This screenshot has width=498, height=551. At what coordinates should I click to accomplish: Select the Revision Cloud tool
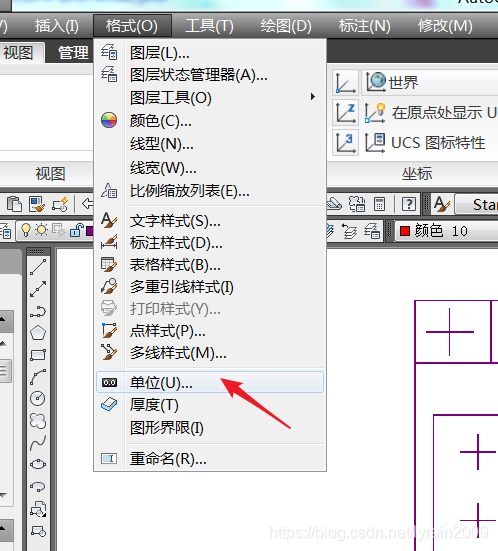tap(38, 421)
